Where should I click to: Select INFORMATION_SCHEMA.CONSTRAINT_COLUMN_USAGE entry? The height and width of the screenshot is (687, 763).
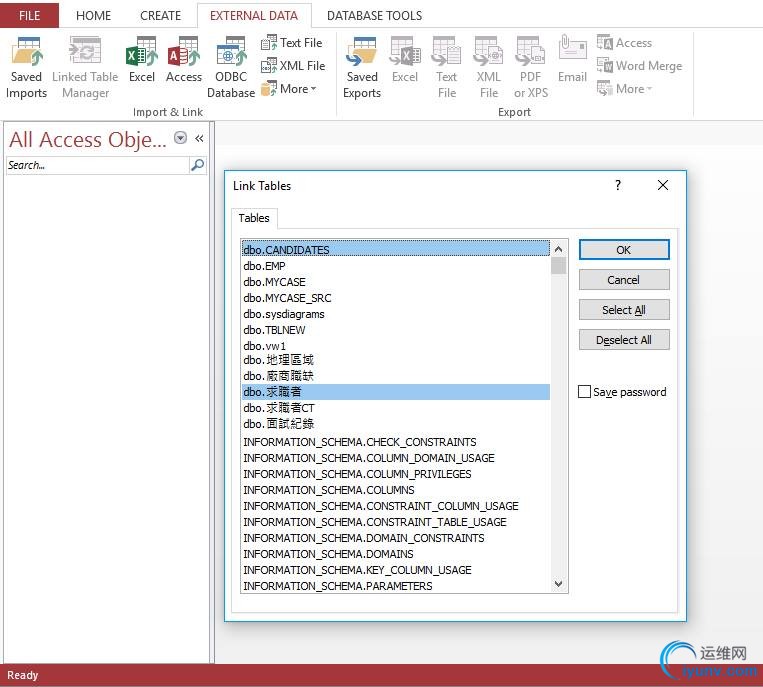396,506
